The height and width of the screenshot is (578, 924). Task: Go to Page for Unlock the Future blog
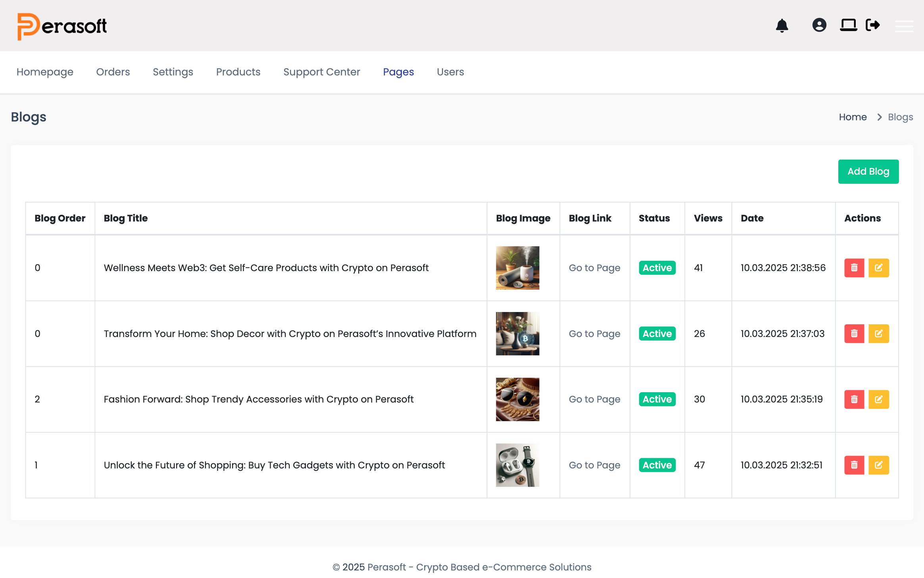[594, 465]
